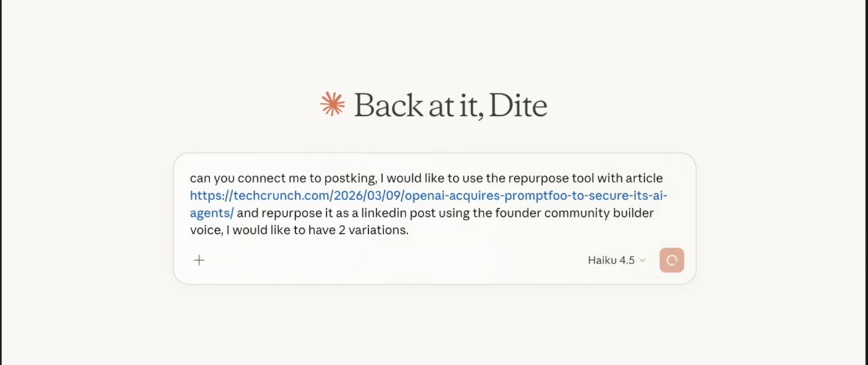Place cursor at "can you connect" start

(x=190, y=178)
